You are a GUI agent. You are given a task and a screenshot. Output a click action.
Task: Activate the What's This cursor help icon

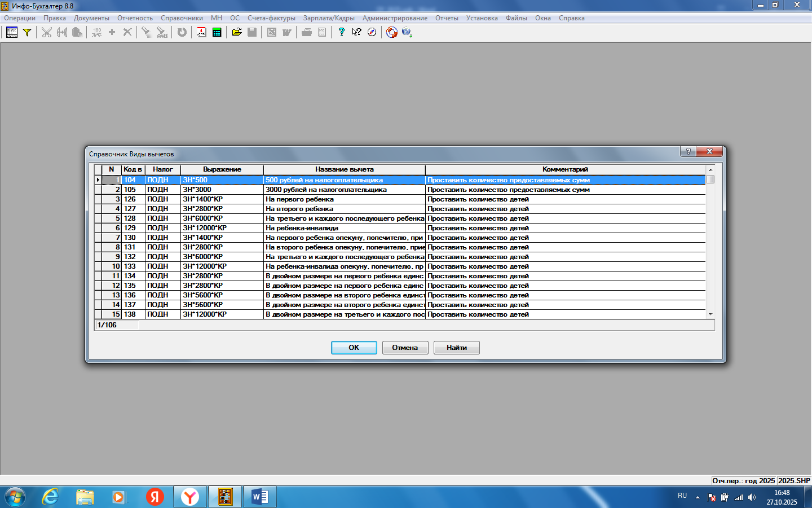pos(356,32)
